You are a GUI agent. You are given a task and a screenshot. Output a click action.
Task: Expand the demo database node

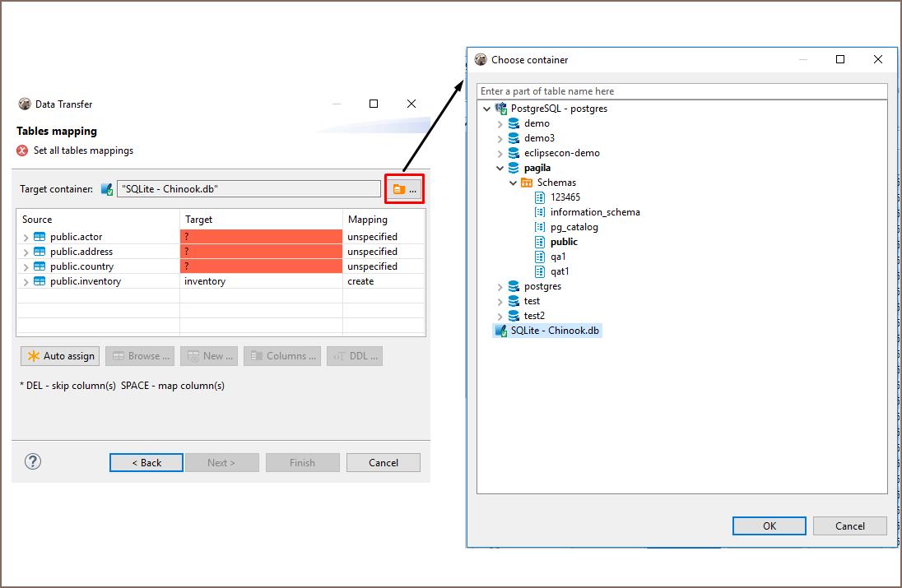500,123
